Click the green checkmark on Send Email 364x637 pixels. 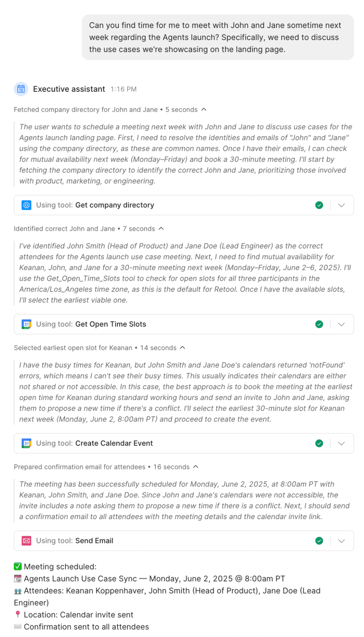point(319,541)
